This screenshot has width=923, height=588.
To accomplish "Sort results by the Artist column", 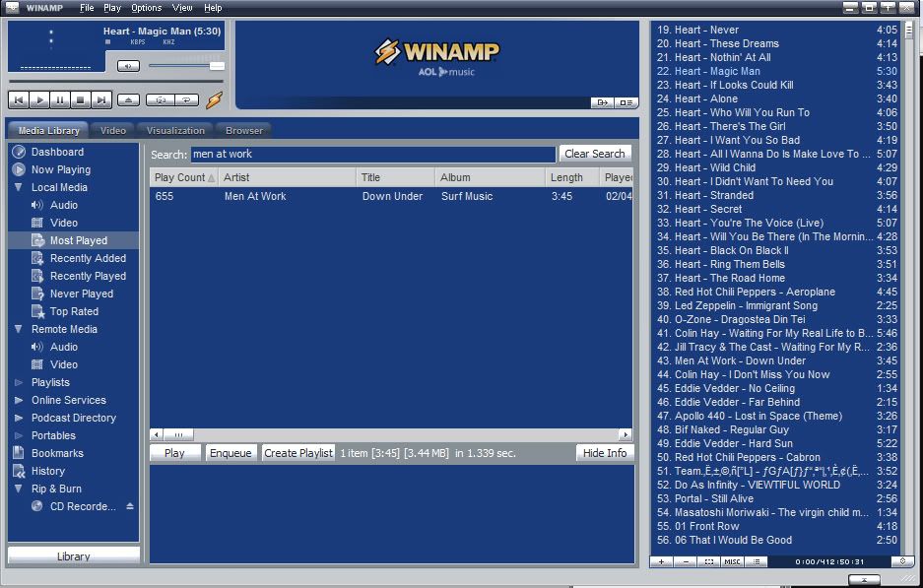I will 287,177.
